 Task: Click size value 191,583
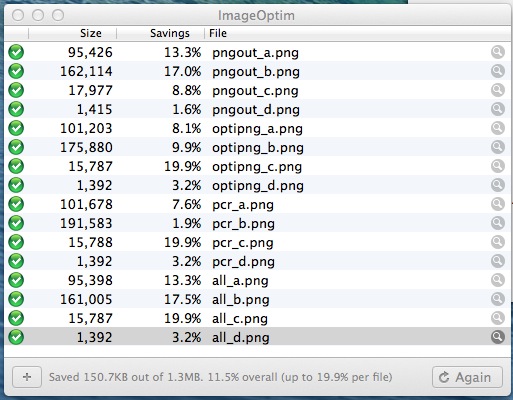point(86,223)
